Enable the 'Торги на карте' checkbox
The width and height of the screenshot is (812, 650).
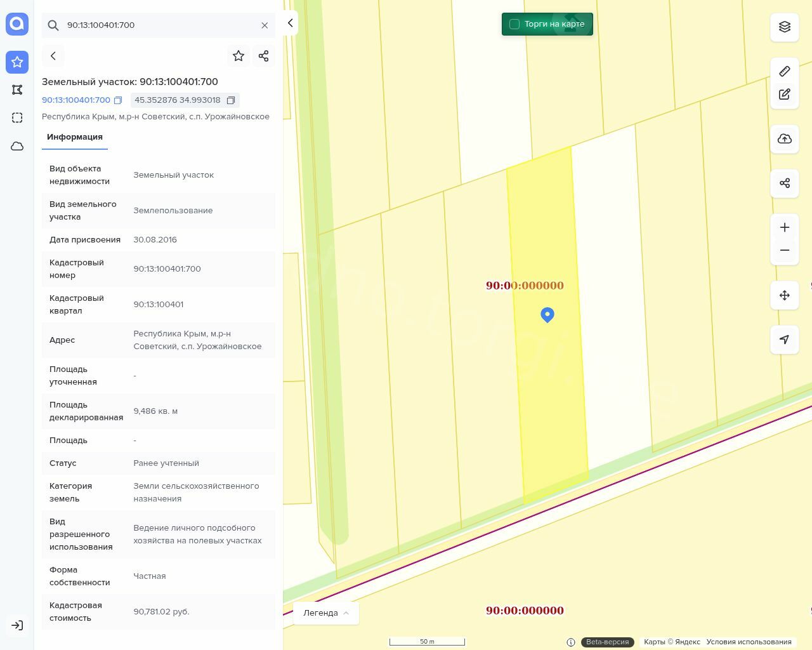(514, 24)
